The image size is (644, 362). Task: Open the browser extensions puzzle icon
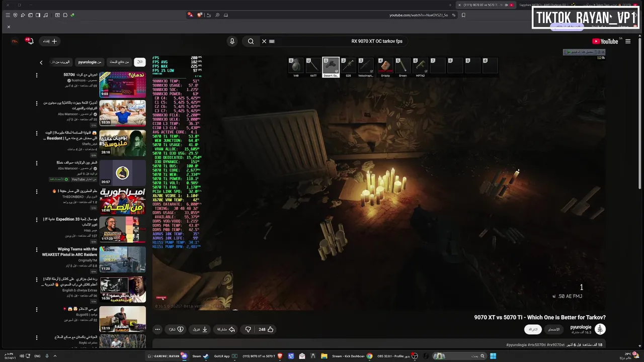[x=65, y=15]
